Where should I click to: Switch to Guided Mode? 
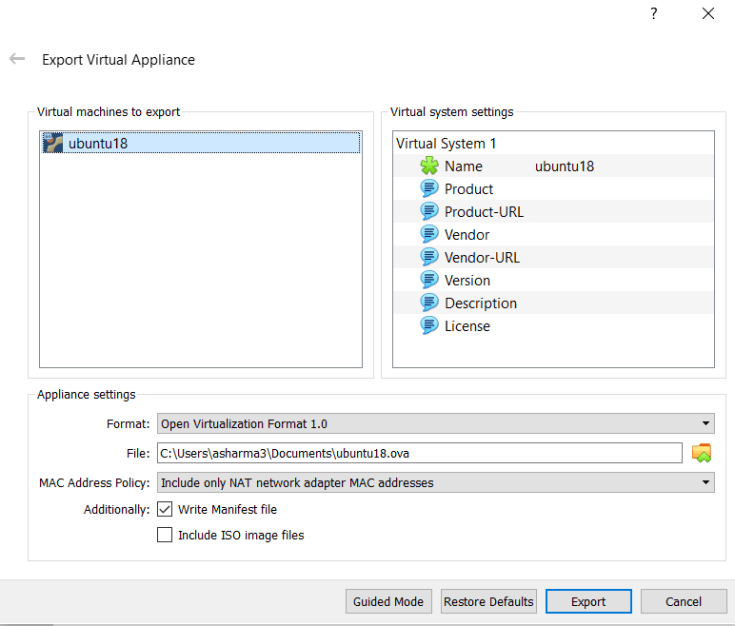[x=388, y=602]
